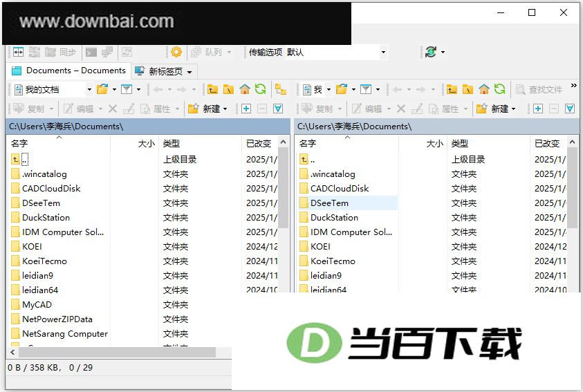Expand the arrow next to 新标签页 tab

pos(189,72)
